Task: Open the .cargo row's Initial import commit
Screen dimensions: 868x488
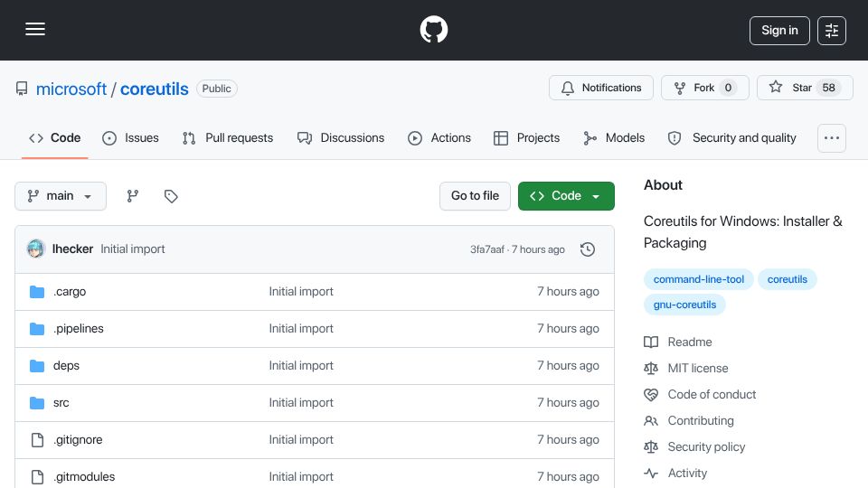Action: 301,292
